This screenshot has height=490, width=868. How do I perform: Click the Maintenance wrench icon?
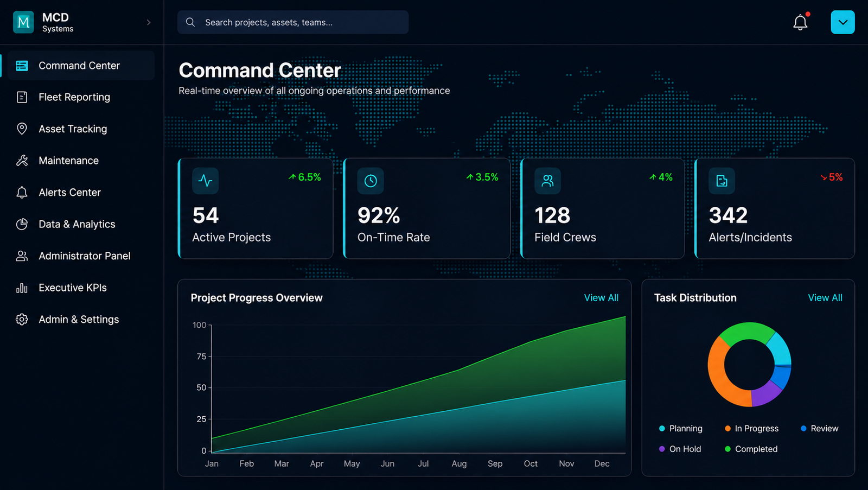coord(22,161)
